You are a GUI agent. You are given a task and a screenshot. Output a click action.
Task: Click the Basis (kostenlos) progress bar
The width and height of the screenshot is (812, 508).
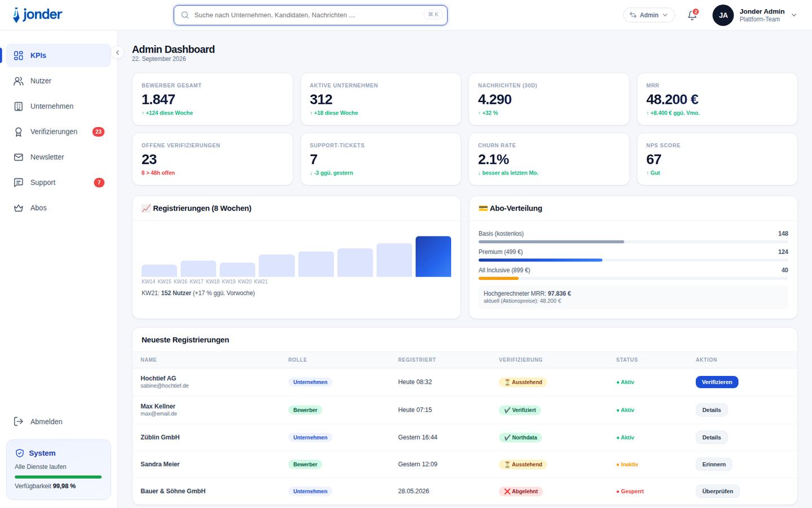(633, 242)
